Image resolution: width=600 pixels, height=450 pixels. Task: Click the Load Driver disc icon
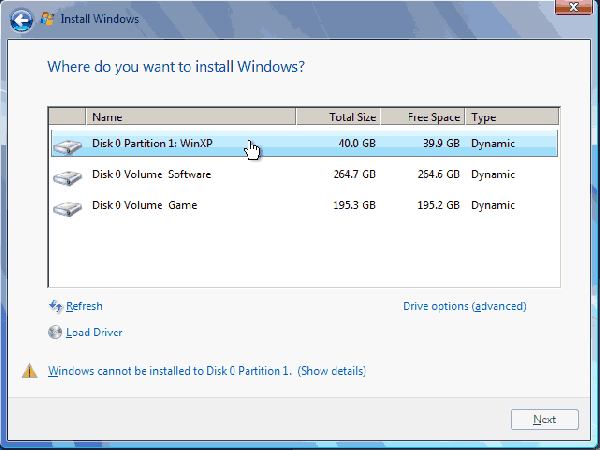pyautogui.click(x=55, y=332)
